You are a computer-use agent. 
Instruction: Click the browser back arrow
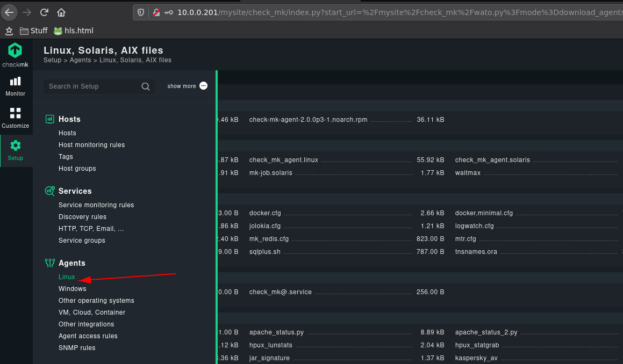click(9, 12)
